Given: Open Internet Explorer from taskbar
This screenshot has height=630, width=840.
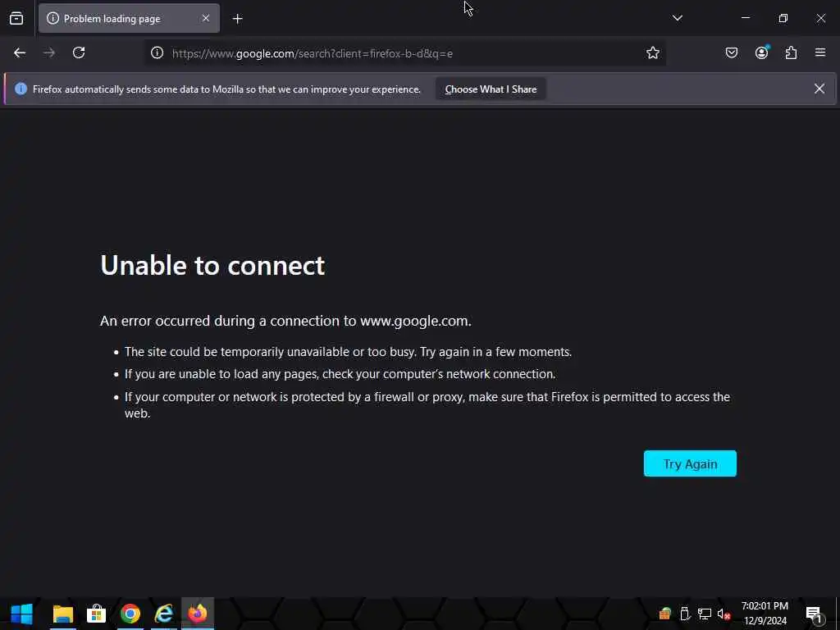Looking at the screenshot, I should pyautogui.click(x=164, y=614).
